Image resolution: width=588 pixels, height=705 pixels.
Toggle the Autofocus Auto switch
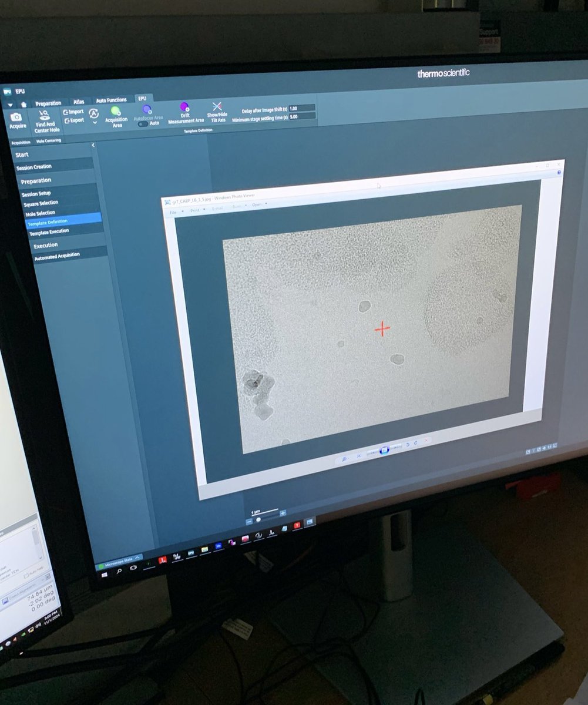click(143, 123)
